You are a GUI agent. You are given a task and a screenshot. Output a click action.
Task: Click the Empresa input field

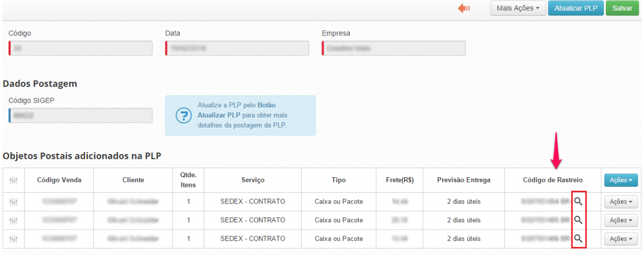[394, 48]
